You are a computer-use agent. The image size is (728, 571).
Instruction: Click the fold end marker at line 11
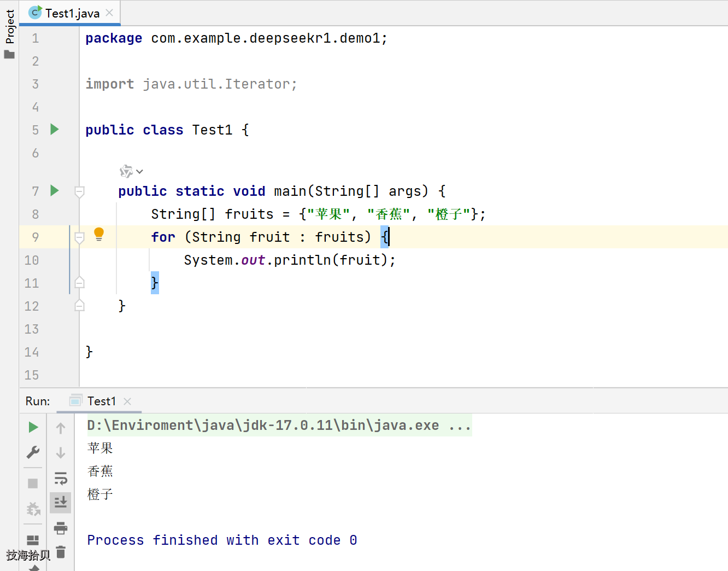(79, 283)
